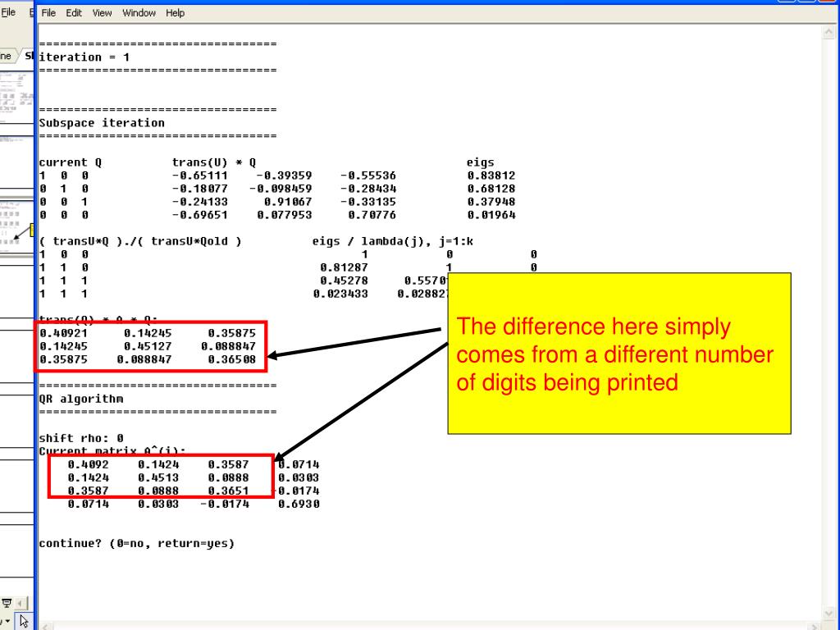Click the value -0.55536
840x630 pixels.
[368, 176]
